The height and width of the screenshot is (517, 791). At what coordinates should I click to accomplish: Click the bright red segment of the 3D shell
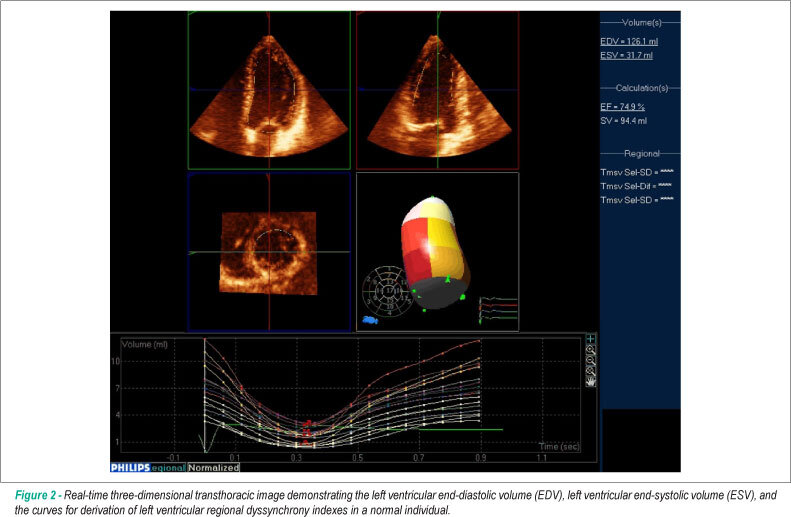point(414,236)
